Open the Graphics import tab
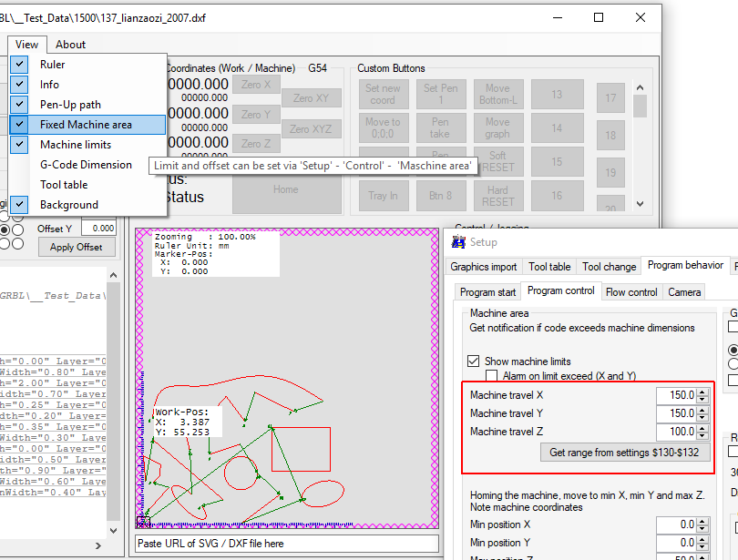738x560 pixels. pyautogui.click(x=484, y=267)
